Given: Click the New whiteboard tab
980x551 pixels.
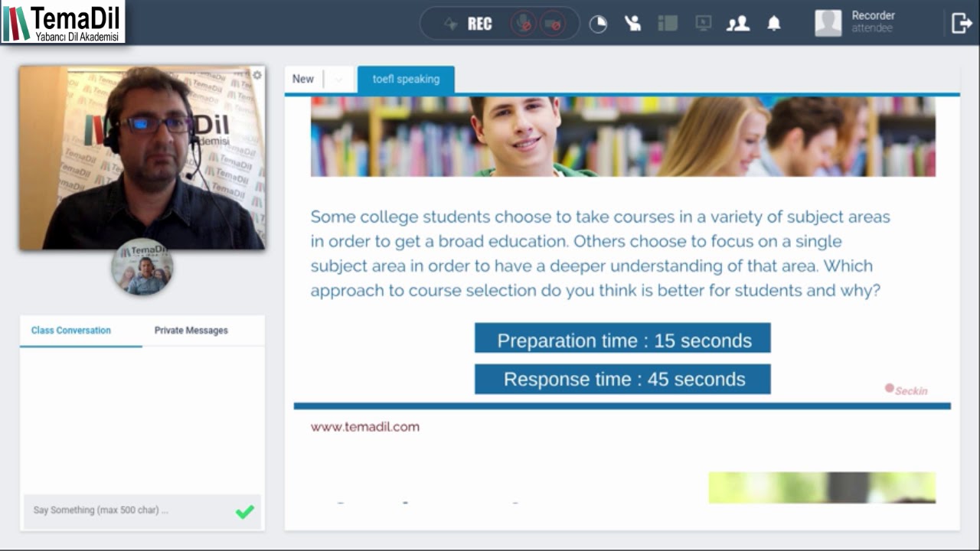Looking at the screenshot, I should [x=303, y=79].
